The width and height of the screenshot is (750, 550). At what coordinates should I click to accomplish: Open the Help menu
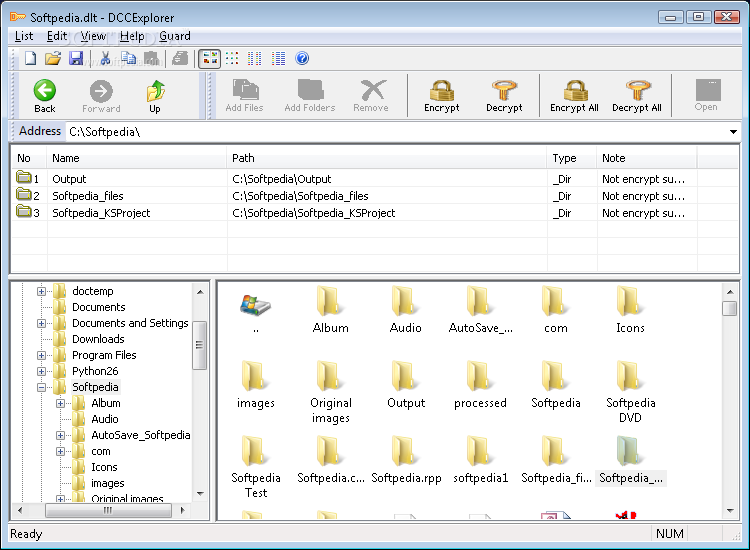coord(132,36)
